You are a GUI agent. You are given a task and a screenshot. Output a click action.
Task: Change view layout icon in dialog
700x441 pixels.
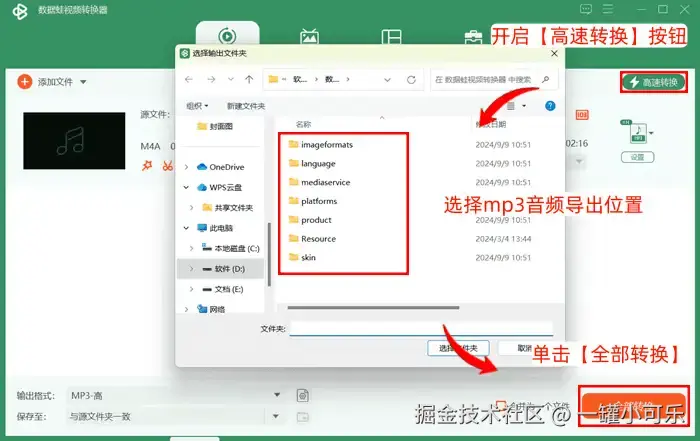coord(511,106)
